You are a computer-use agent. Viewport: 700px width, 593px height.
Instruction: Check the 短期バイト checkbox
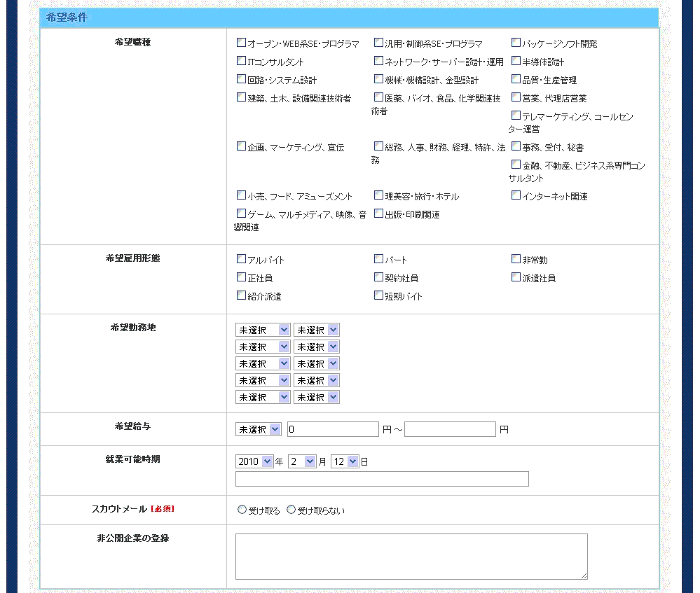pos(378,295)
